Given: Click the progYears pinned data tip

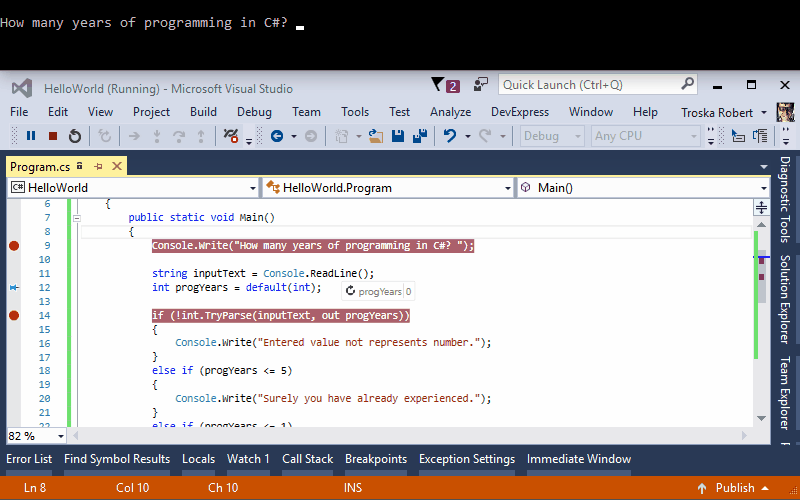Looking at the screenshot, I should coord(378,291).
